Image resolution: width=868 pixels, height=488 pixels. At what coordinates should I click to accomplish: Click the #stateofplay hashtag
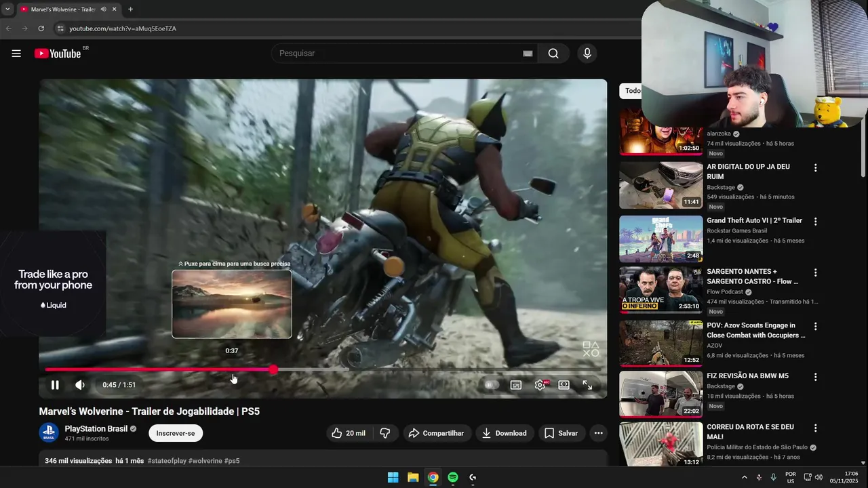[x=167, y=461]
